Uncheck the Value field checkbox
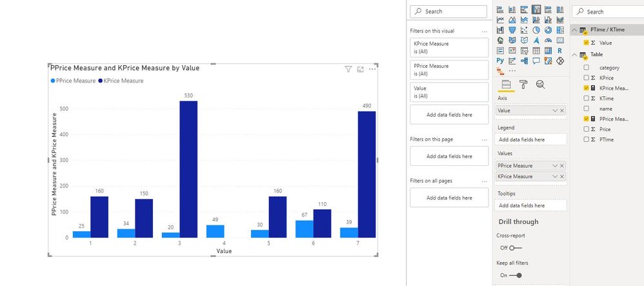This screenshot has width=644, height=286. [x=586, y=43]
